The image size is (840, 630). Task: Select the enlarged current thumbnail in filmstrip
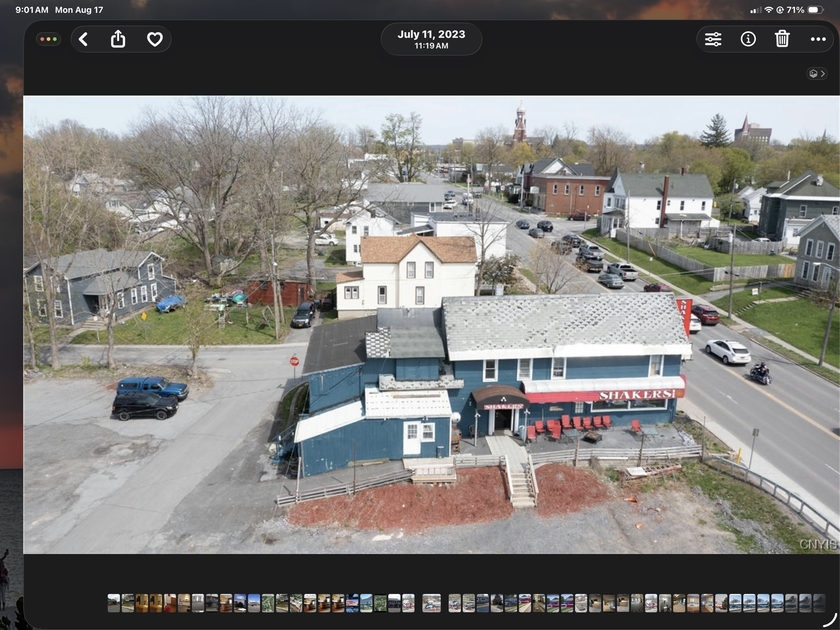pyautogui.click(x=432, y=603)
